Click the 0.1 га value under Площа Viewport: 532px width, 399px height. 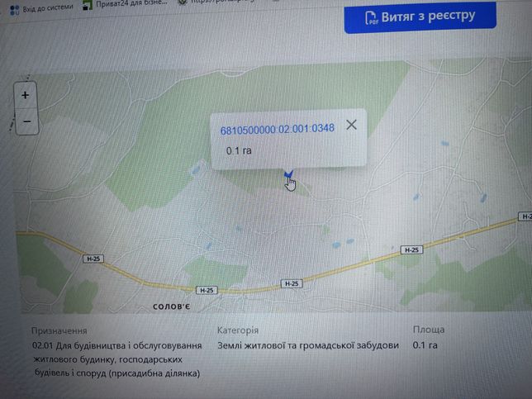(x=425, y=345)
